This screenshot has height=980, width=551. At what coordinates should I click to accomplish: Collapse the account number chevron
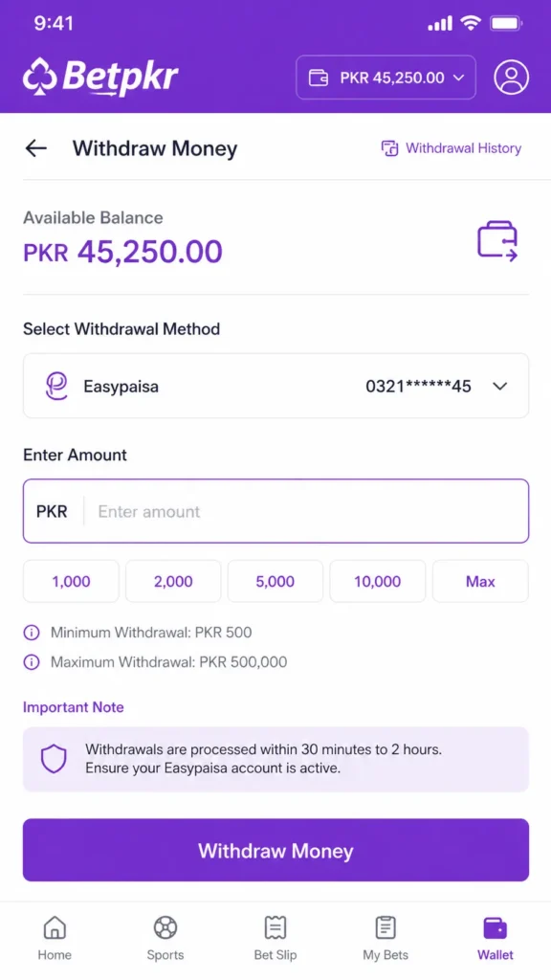coord(498,386)
